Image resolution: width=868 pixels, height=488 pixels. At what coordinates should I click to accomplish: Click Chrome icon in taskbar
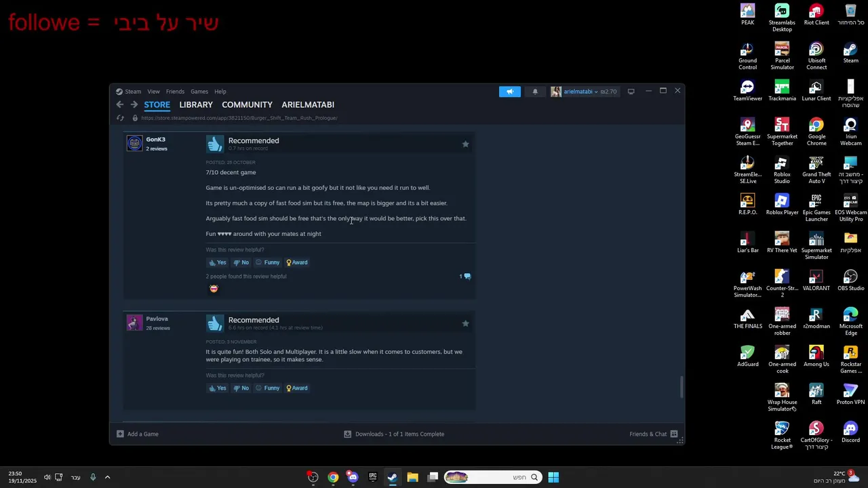coord(333,477)
